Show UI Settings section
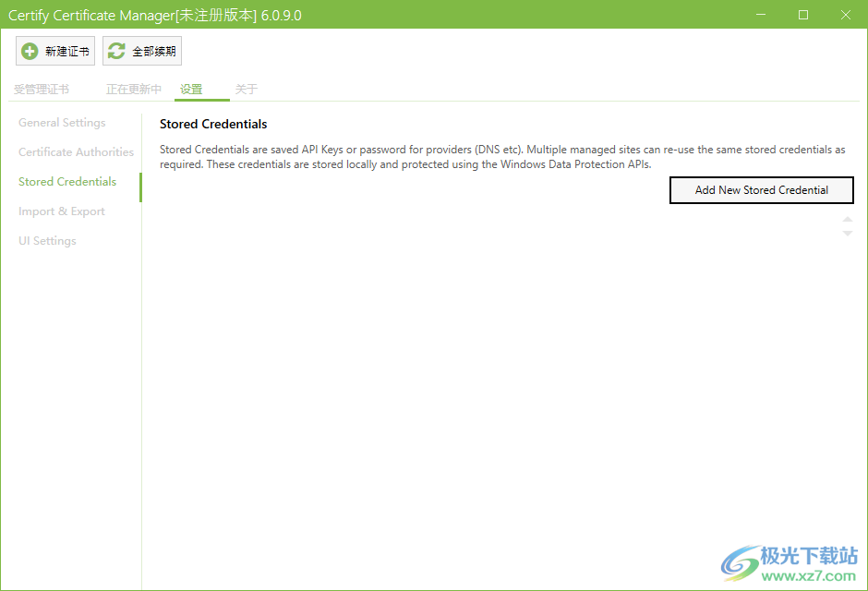Screen dimensions: 868x591 coord(47,241)
